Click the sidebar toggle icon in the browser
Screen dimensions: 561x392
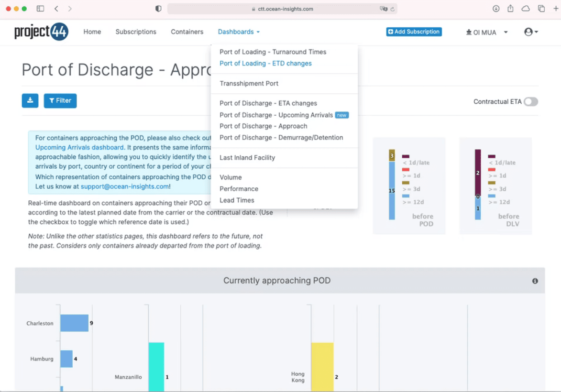[x=40, y=8]
